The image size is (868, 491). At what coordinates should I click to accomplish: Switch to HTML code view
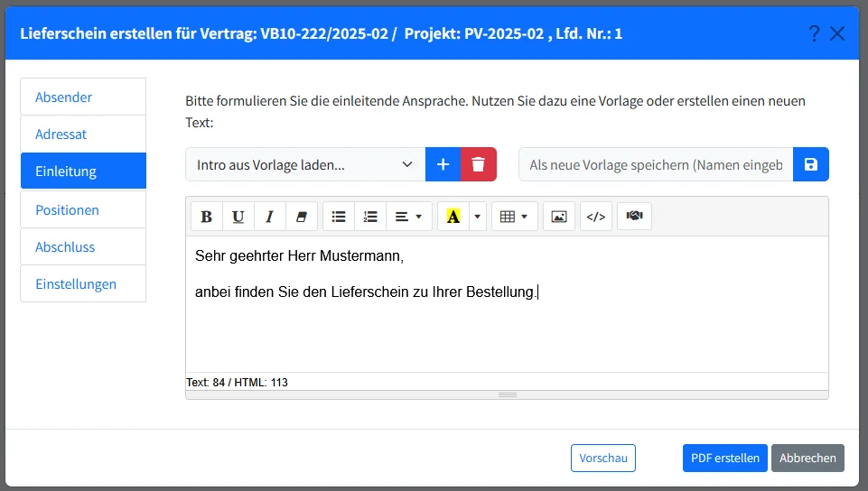(595, 217)
